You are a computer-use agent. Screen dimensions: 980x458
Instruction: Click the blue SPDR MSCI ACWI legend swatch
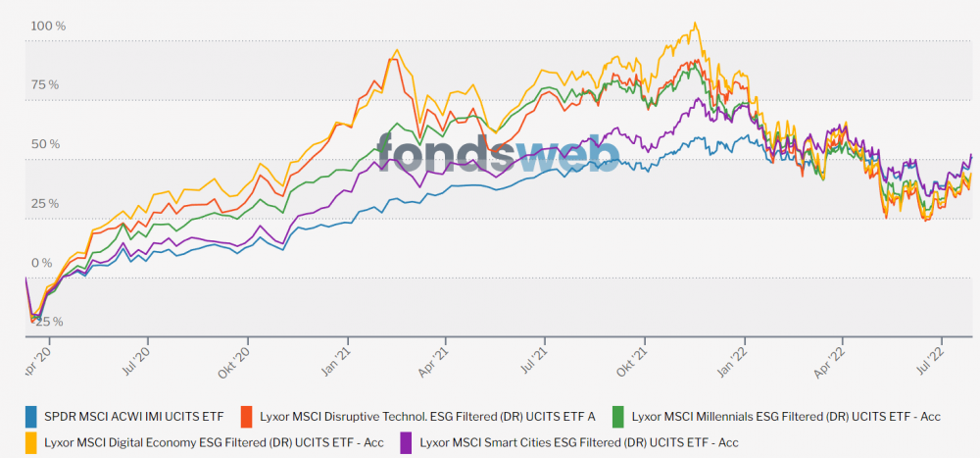click(x=30, y=417)
